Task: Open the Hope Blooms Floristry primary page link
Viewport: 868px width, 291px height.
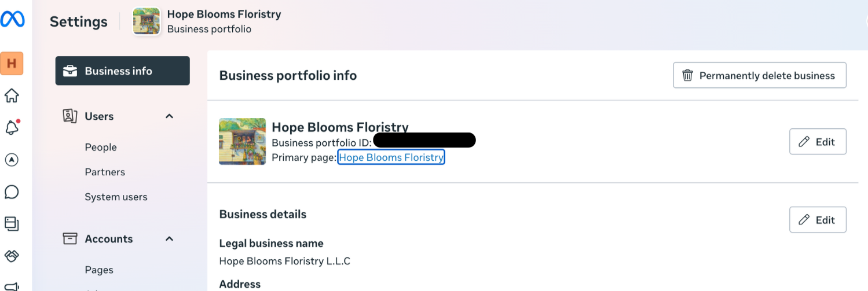Action: pyautogui.click(x=391, y=157)
